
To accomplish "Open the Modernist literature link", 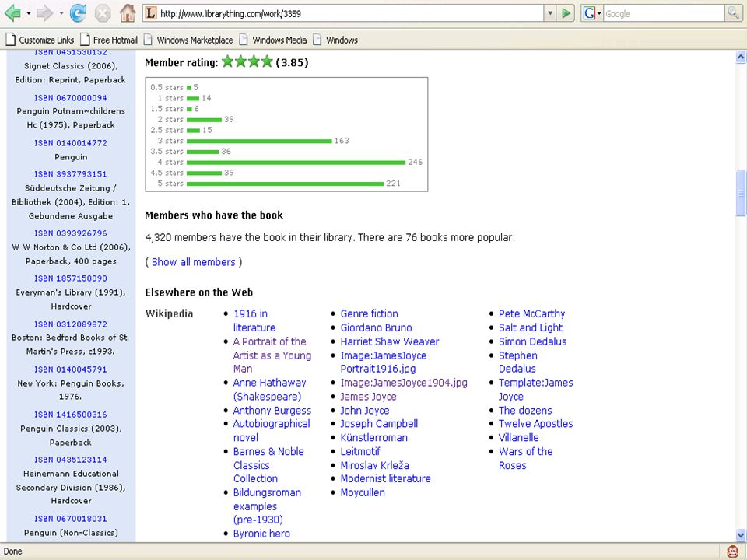I will click(385, 478).
